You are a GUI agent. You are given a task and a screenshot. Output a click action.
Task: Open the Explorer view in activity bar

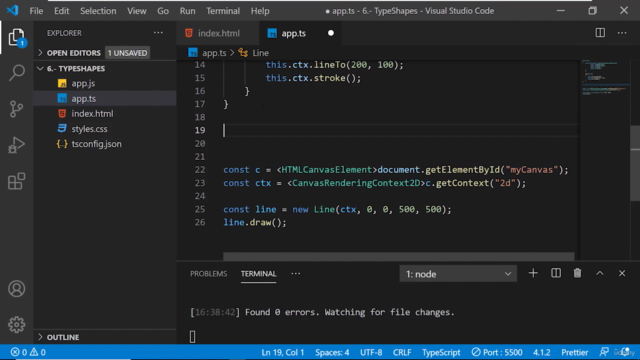17,38
